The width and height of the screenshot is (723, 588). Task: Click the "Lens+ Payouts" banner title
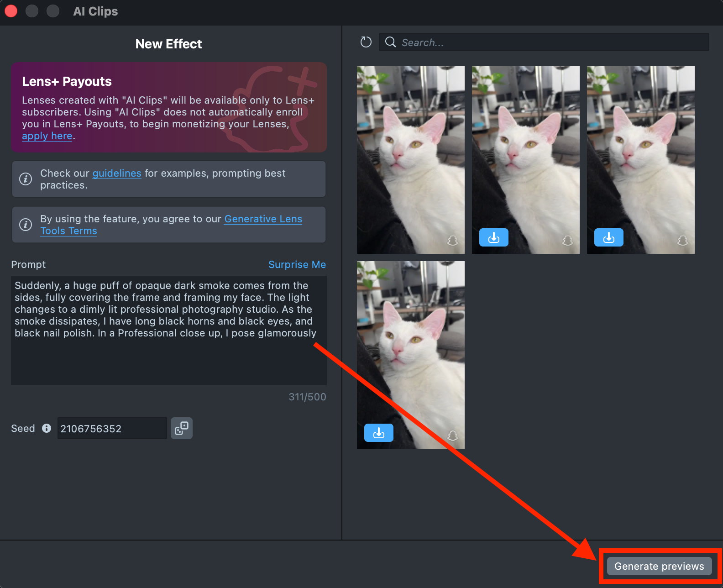(x=67, y=81)
